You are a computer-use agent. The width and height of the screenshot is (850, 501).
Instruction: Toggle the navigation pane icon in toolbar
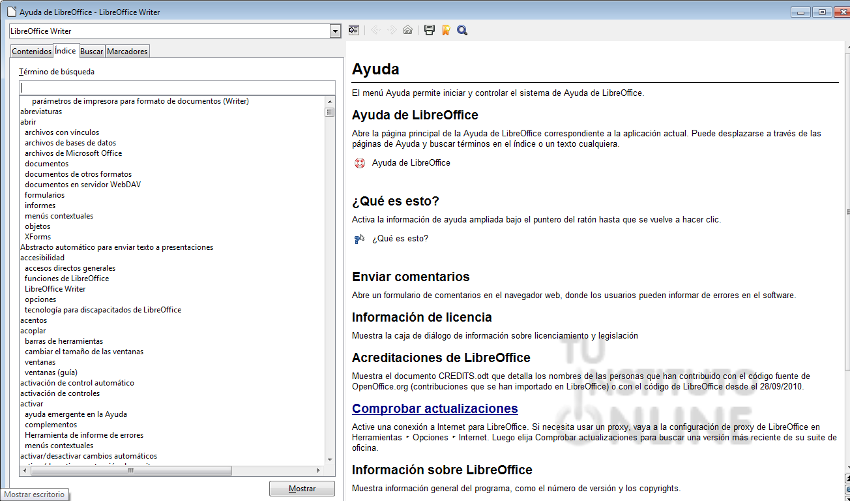354,30
